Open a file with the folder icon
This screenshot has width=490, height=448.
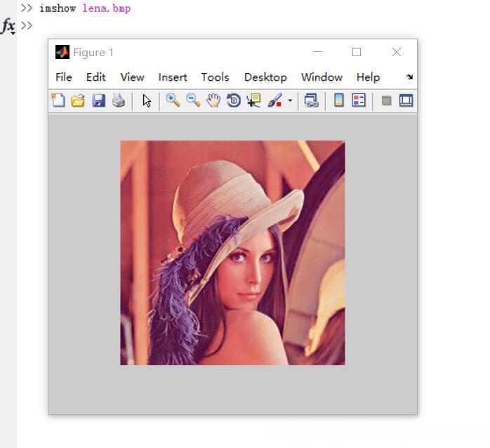coord(78,100)
